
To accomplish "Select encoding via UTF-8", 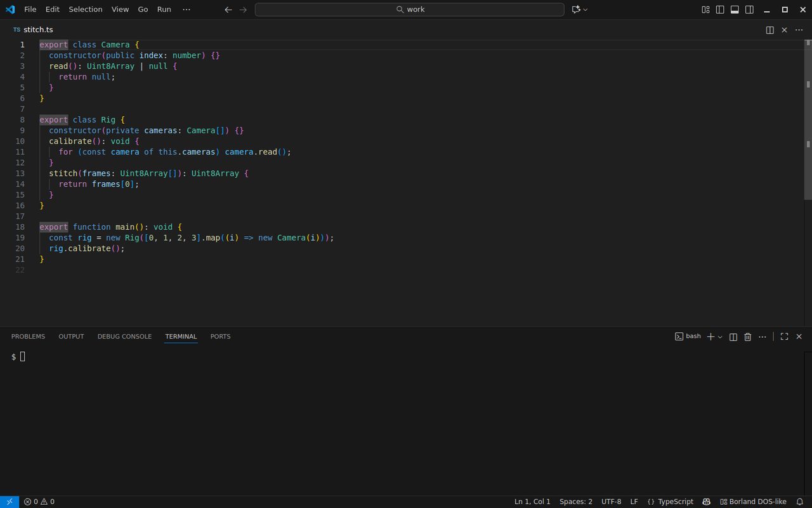I will click(612, 502).
